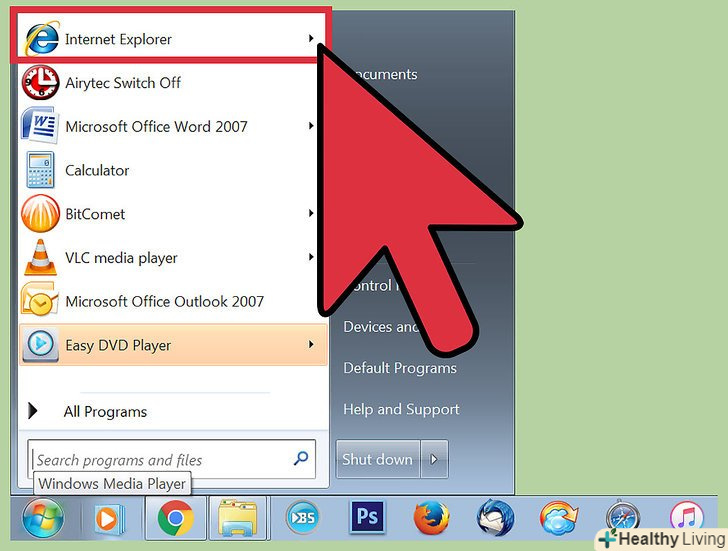
Task: Expand BitComet jump list arrow
Action: pyautogui.click(x=311, y=213)
